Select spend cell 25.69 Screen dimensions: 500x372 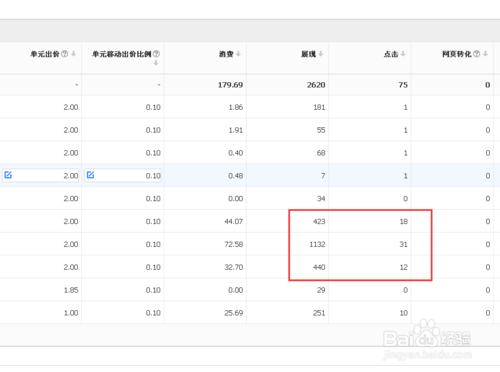234,313
